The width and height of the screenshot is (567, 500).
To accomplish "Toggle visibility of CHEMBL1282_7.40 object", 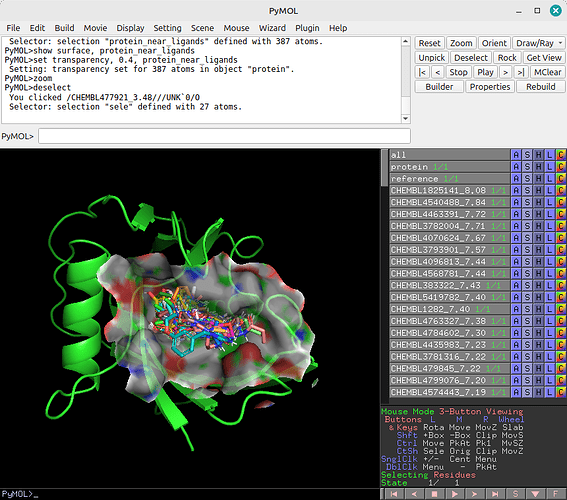I will point(449,309).
